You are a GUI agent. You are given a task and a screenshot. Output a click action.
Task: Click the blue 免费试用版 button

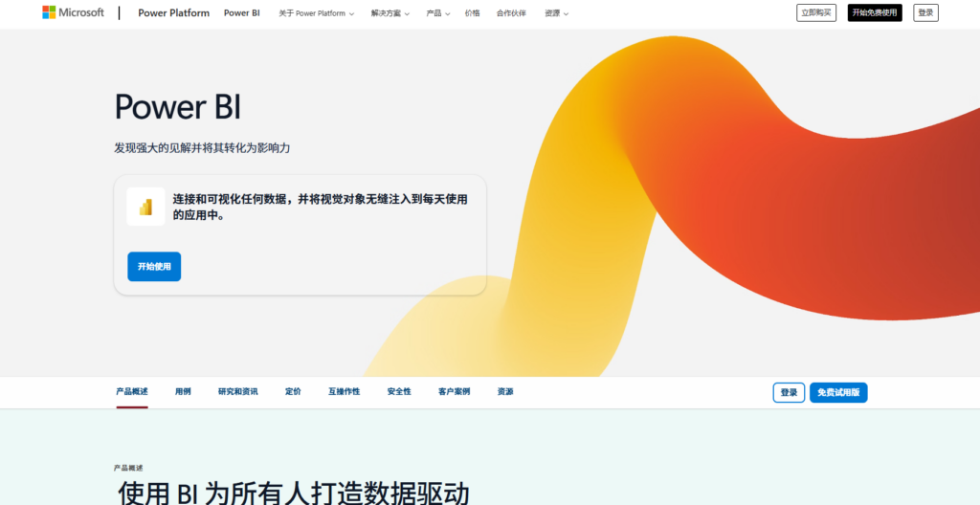point(838,392)
